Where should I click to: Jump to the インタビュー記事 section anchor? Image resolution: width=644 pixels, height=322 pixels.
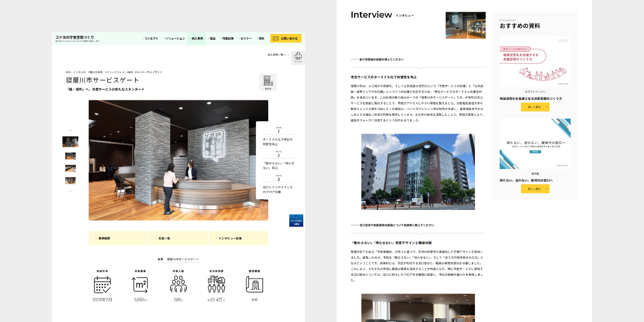pos(238,238)
